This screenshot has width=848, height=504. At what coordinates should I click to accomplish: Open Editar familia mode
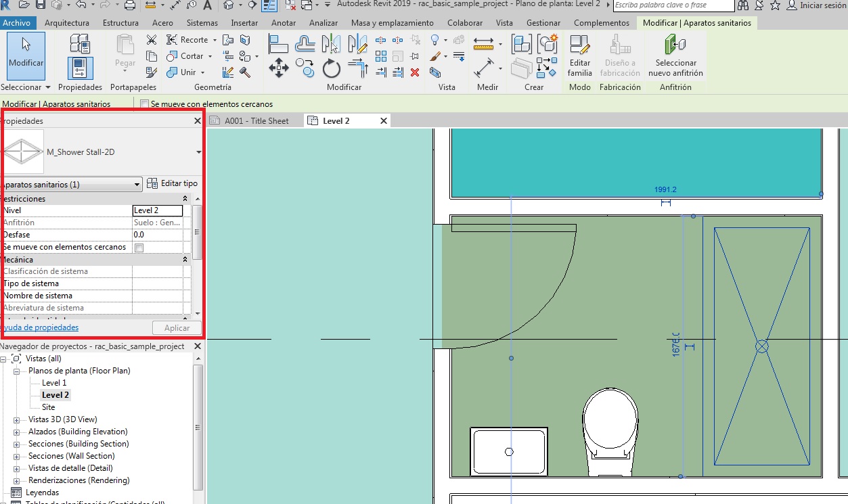click(579, 55)
